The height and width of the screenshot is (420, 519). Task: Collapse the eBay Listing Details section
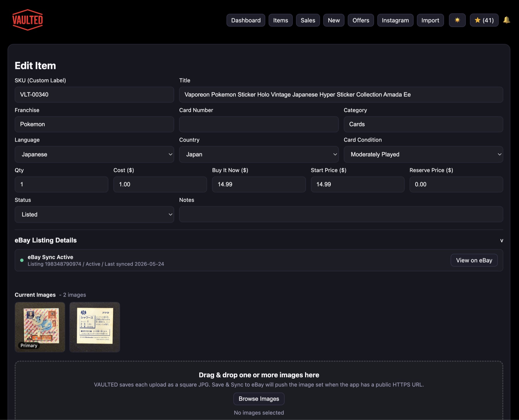pyautogui.click(x=501, y=240)
